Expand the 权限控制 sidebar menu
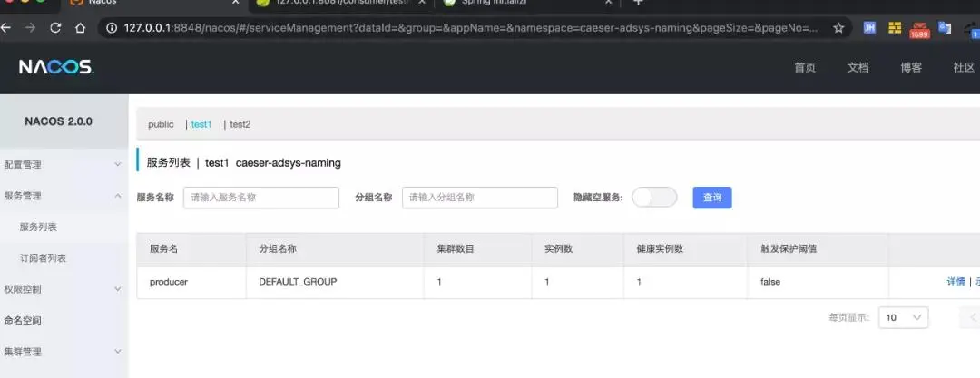The width and height of the screenshot is (980, 378). pyautogui.click(x=64, y=289)
